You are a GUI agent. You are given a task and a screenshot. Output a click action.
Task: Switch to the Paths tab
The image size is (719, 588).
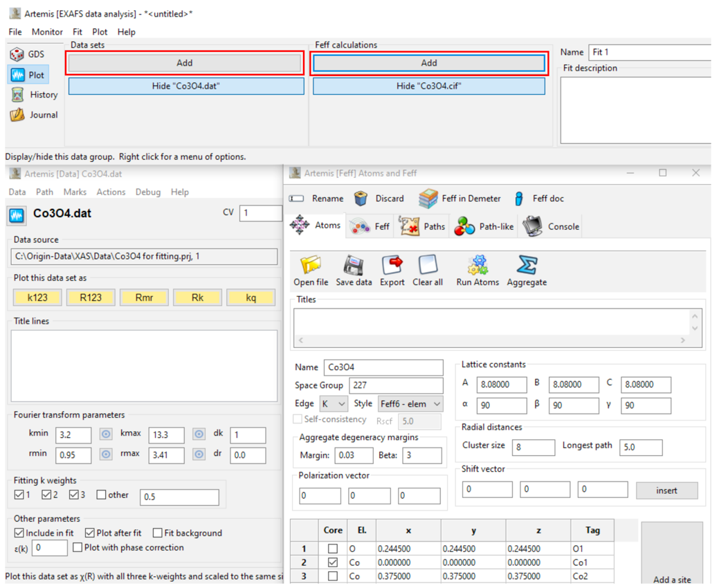pos(421,226)
